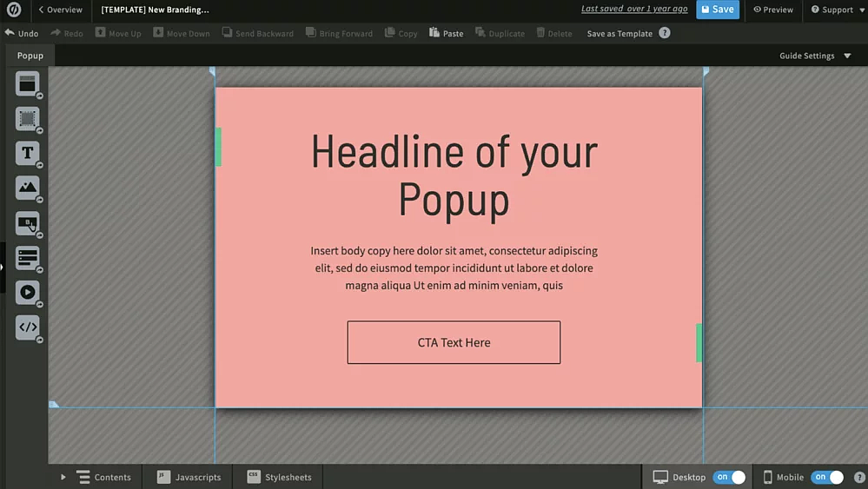Open the Contents panel
The width and height of the screenshot is (868, 489).
tap(104, 477)
